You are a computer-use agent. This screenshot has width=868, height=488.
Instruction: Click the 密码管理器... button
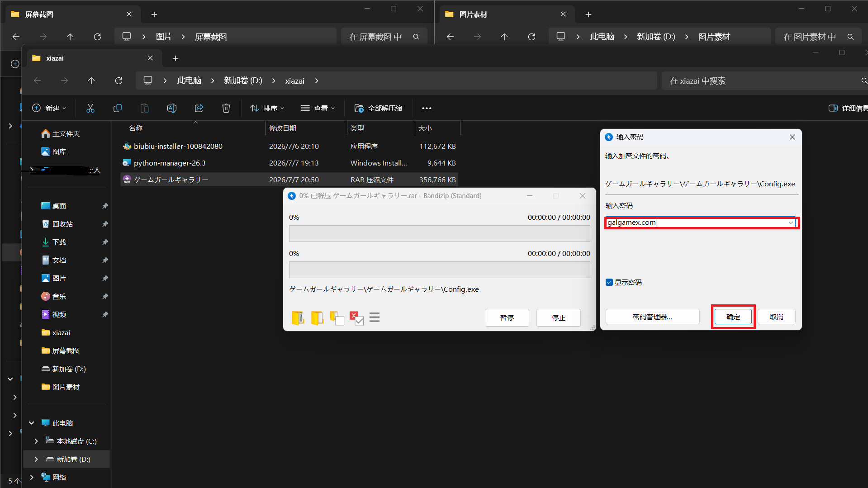coord(652,317)
